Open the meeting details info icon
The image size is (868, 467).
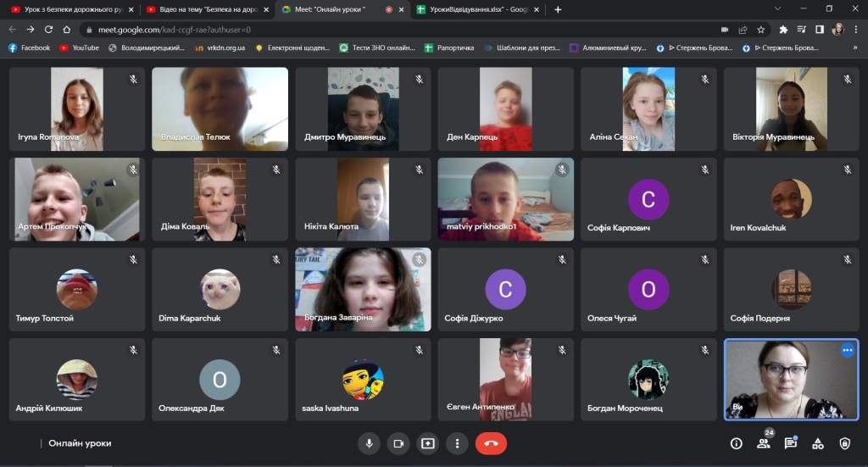(x=736, y=443)
